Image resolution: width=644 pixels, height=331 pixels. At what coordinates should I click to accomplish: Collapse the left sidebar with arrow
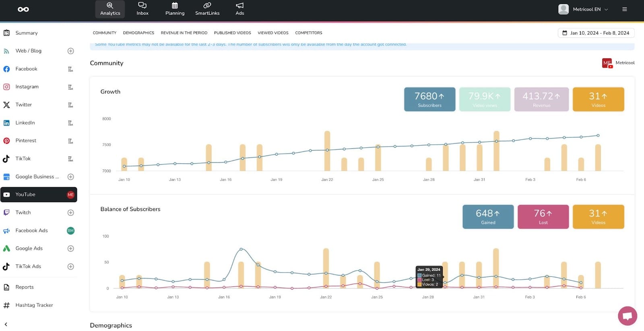tap(6, 324)
